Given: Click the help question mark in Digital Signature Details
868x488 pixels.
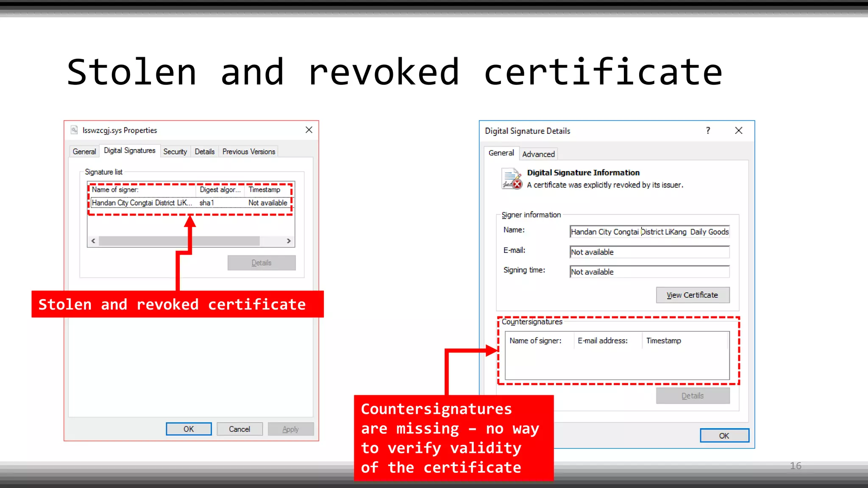Looking at the screenshot, I should (x=708, y=130).
